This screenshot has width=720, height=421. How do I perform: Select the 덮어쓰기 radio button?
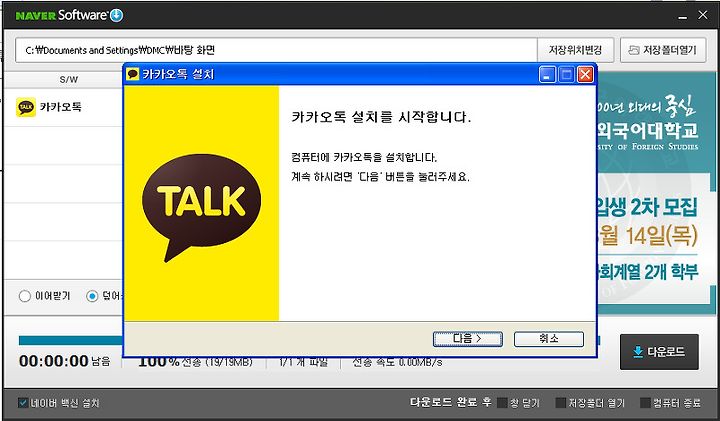point(92,296)
